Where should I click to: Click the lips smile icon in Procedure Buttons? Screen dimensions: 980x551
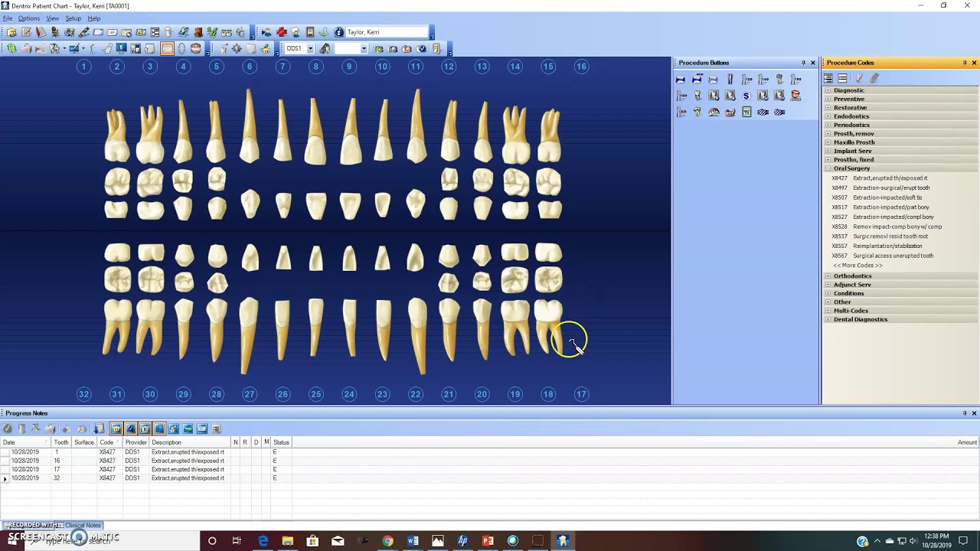point(795,96)
